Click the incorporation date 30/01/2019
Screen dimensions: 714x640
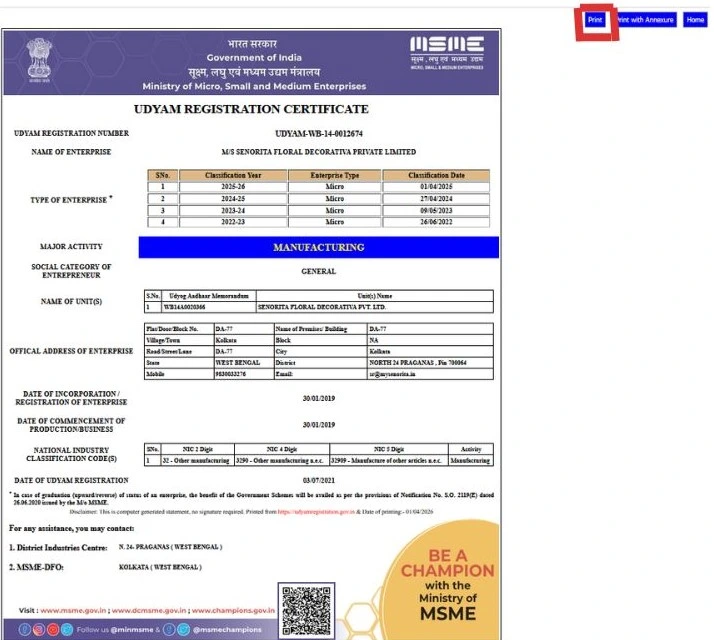[x=319, y=399]
